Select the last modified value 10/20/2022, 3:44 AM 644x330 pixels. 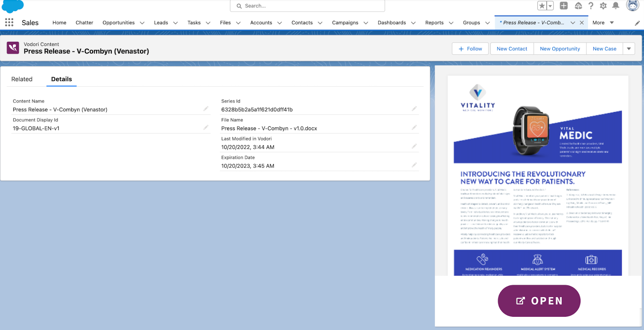[x=248, y=147]
